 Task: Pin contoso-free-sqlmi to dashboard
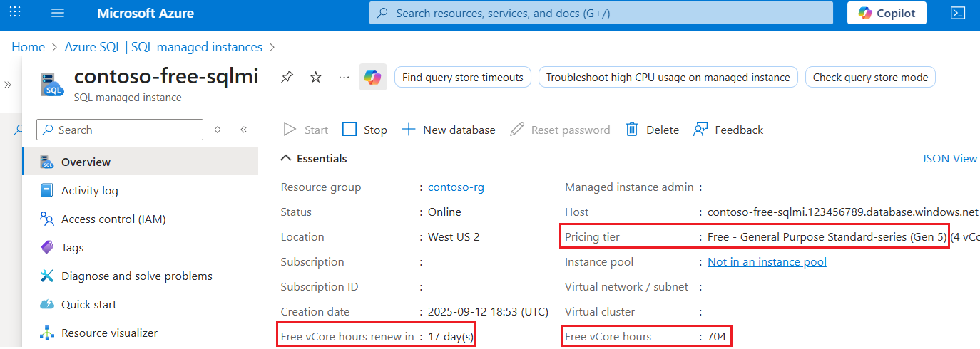coord(287,77)
